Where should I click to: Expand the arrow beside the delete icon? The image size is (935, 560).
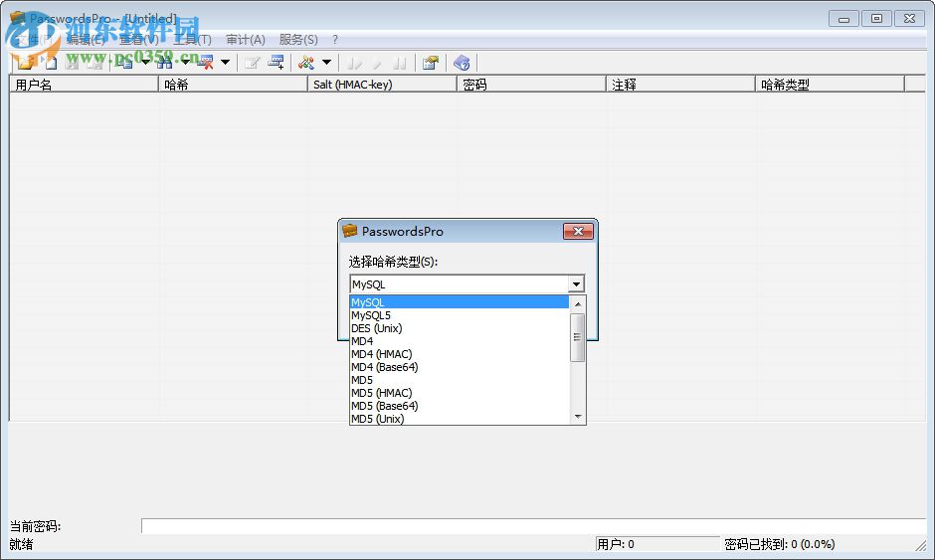coord(226,62)
